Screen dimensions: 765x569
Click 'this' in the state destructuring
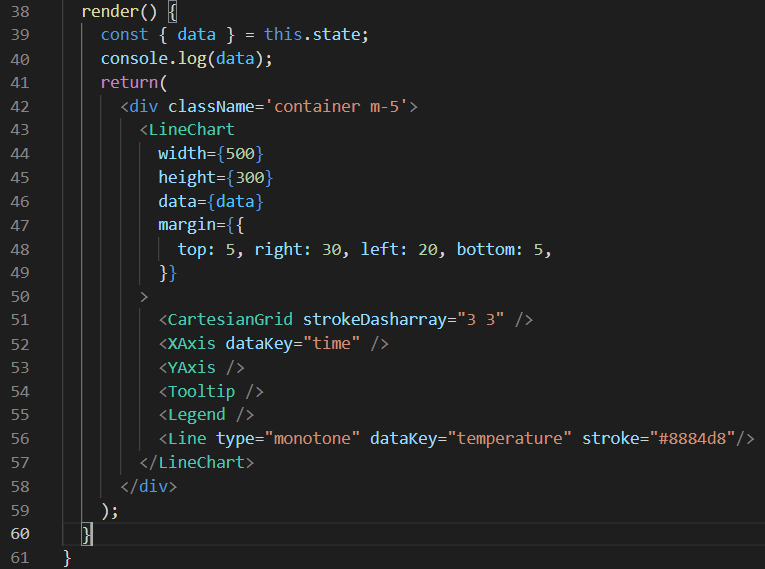(x=283, y=35)
